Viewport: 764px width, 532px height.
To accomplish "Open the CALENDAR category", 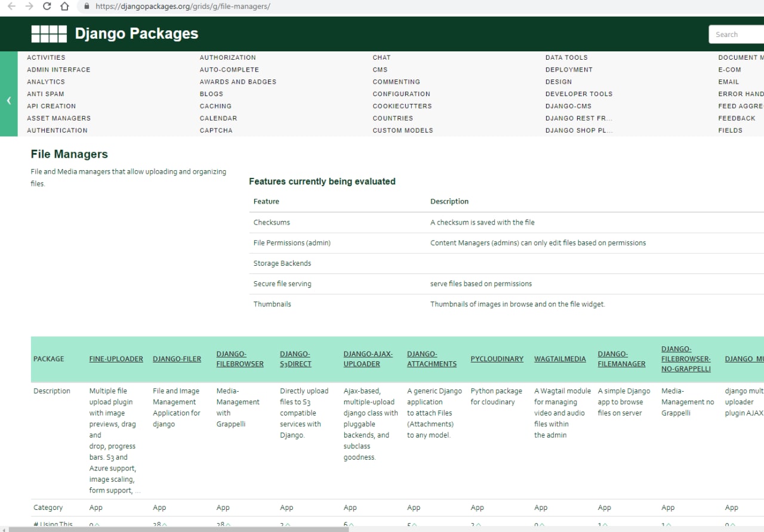I will [x=218, y=118].
